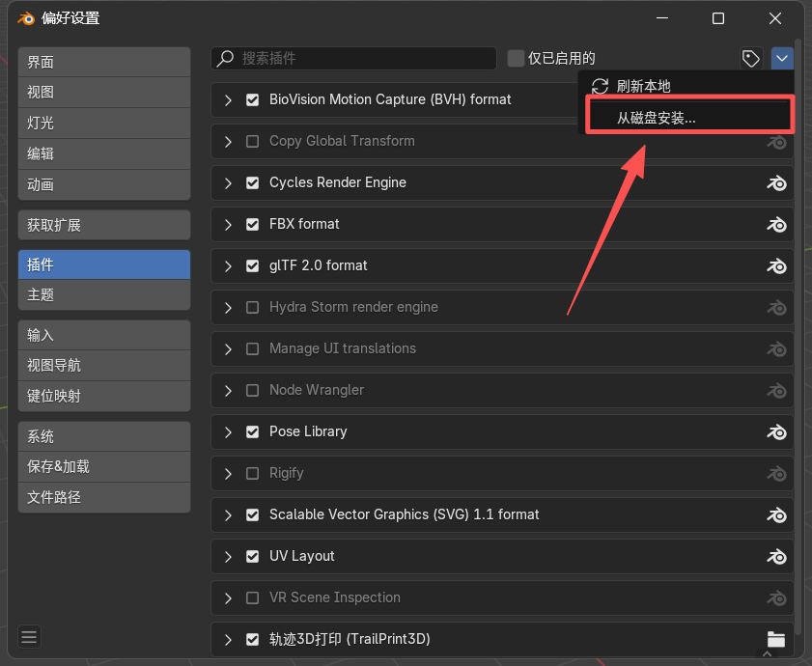This screenshot has height=666, width=812.
Task: Click Blender icon on Pose Library row
Action: coord(777,431)
